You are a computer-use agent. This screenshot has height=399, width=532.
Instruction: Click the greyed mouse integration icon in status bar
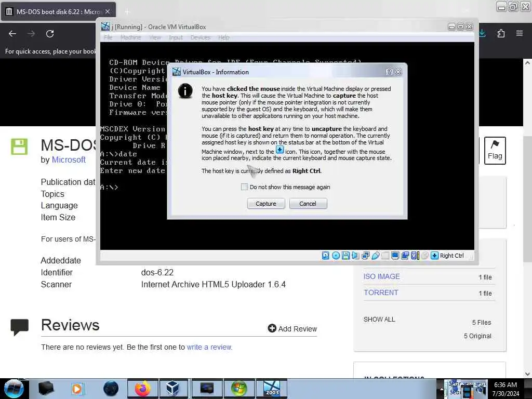pyautogui.click(x=425, y=256)
